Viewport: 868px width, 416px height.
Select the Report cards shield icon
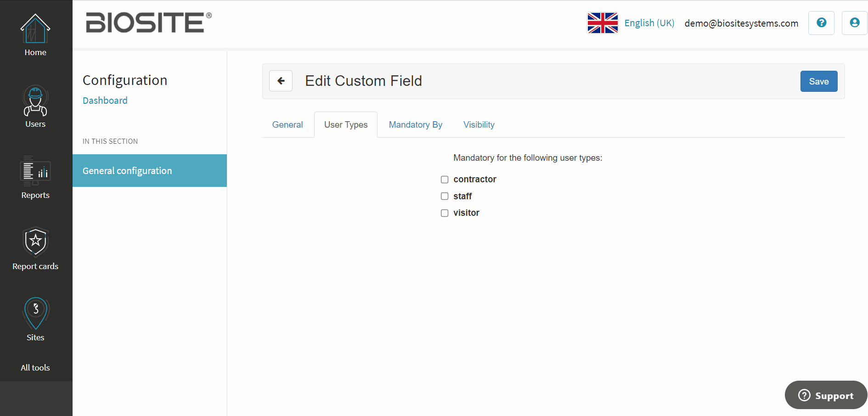[35, 242]
